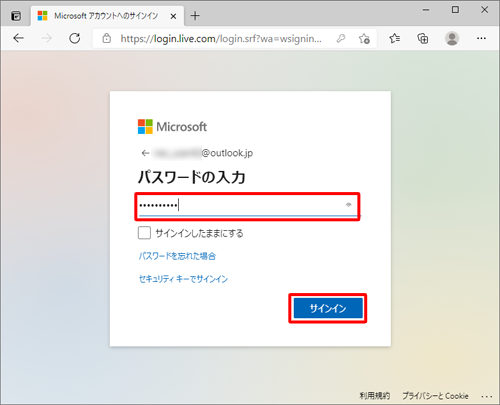Check the サインインしたままにする checkbox
The width and height of the screenshot is (500, 405).
(x=144, y=233)
